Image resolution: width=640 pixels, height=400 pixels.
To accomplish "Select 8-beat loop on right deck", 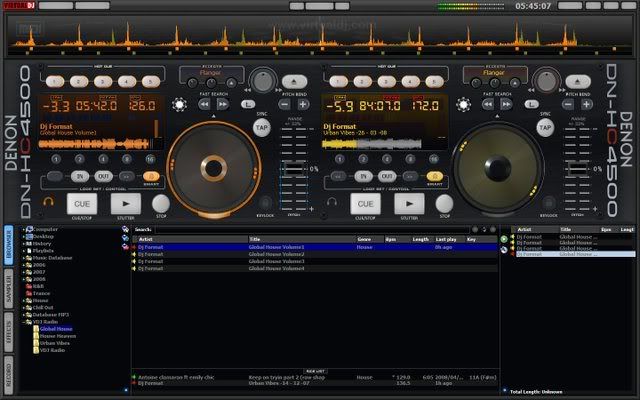I will tap(410, 159).
